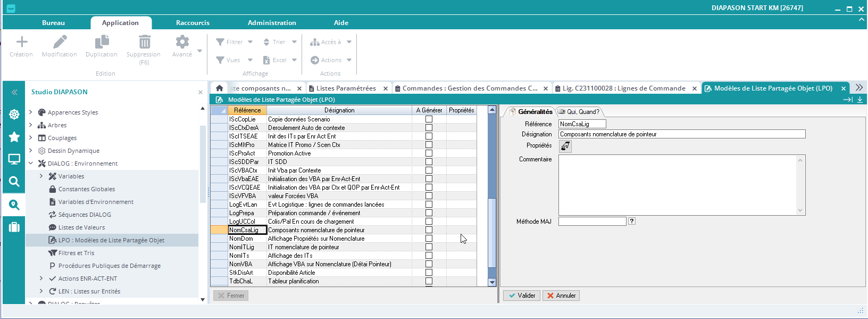Collapse DIALOG : Environnement tree node

pos(30,163)
